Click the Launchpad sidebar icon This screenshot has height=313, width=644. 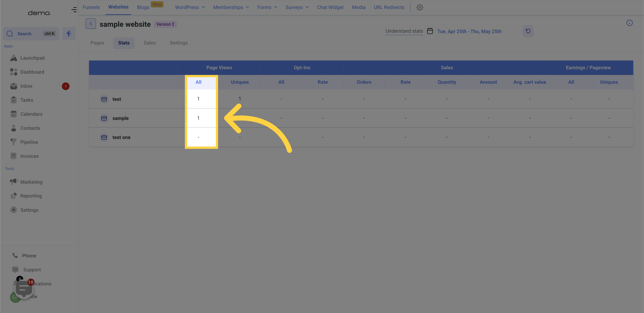click(14, 58)
